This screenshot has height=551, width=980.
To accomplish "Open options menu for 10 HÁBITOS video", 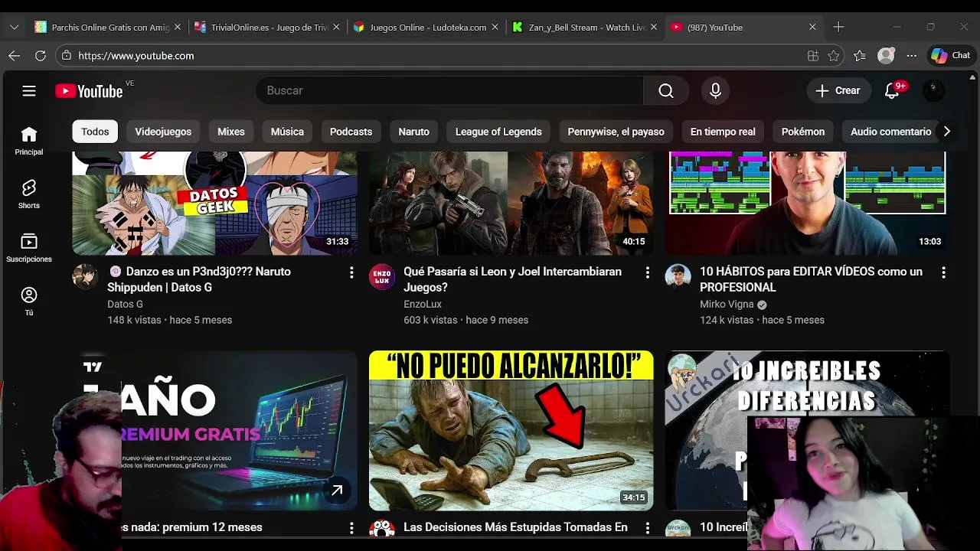I will (x=943, y=272).
